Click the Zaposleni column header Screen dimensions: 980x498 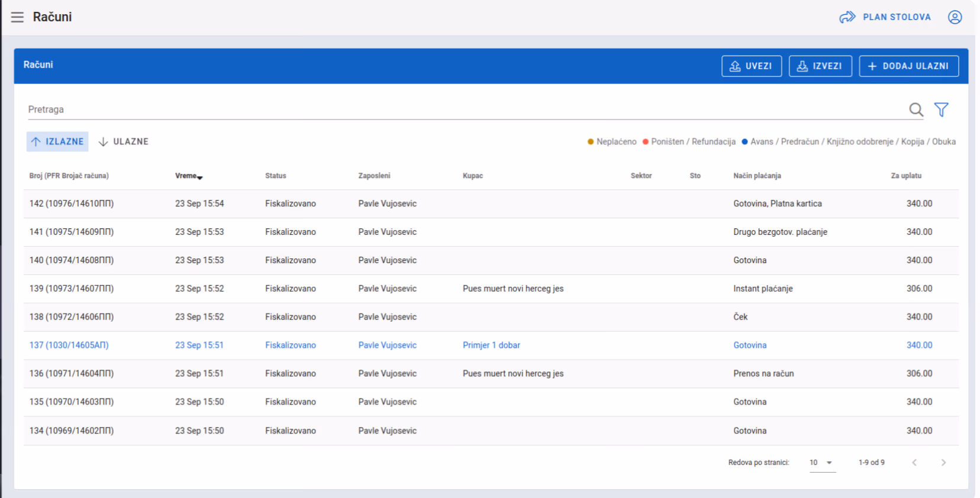[374, 176]
